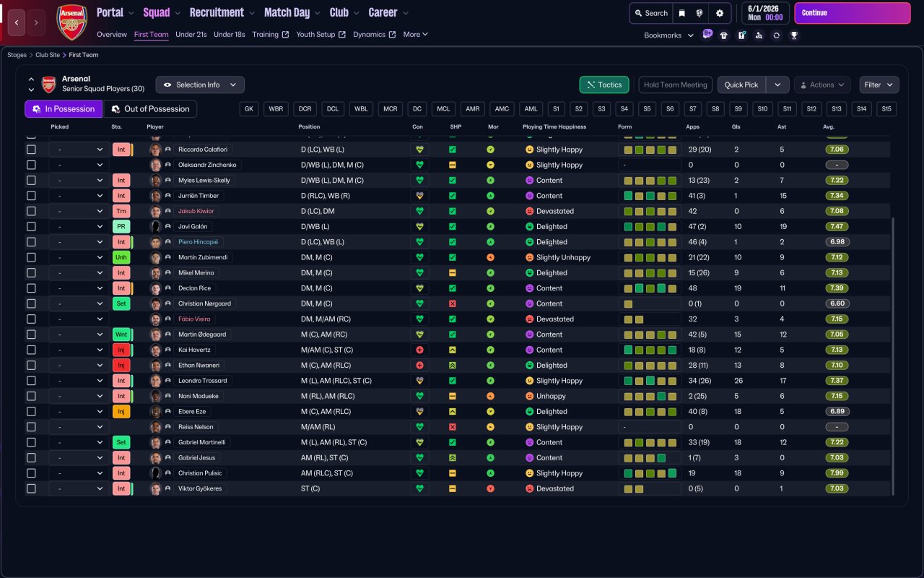Check the box next to Javi Galán

[31, 227]
